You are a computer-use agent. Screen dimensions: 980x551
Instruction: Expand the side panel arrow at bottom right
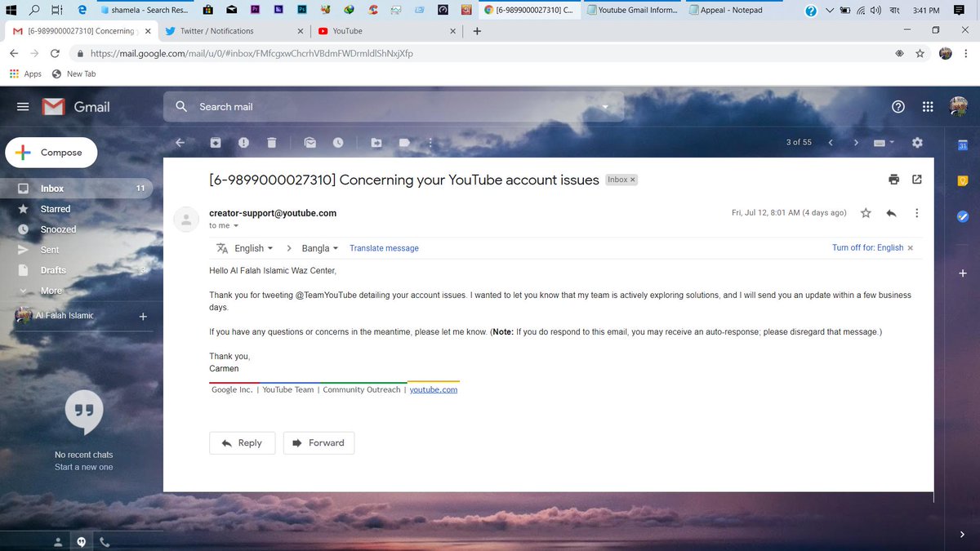(963, 535)
